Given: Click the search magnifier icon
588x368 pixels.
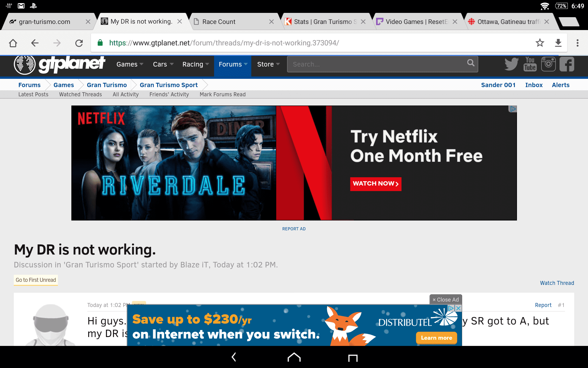Looking at the screenshot, I should (471, 63).
